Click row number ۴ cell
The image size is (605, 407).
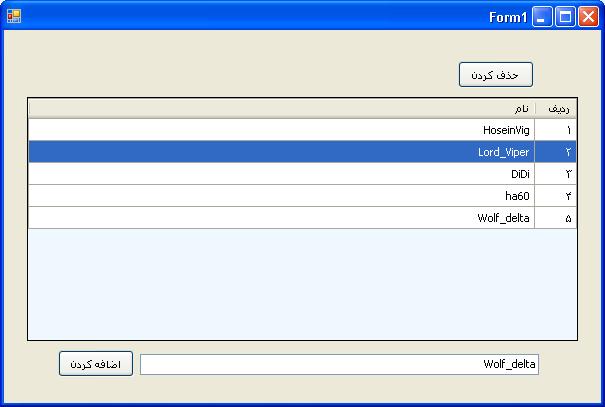tap(556, 196)
